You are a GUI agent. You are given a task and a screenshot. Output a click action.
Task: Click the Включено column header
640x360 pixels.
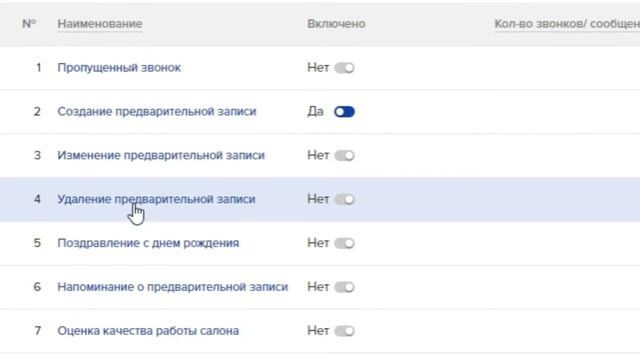click(336, 24)
